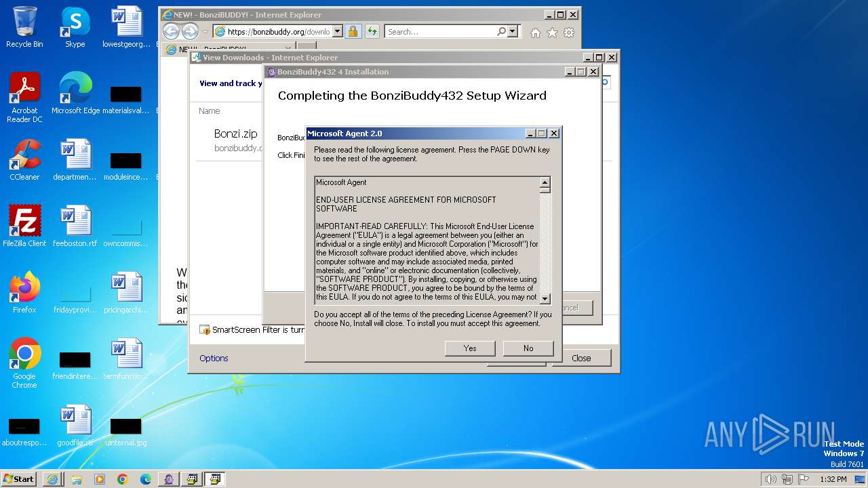Screen dimensions: 868x488
Task: Select the NEW! BonziBUDDY browser tab
Action: tap(228, 49)
